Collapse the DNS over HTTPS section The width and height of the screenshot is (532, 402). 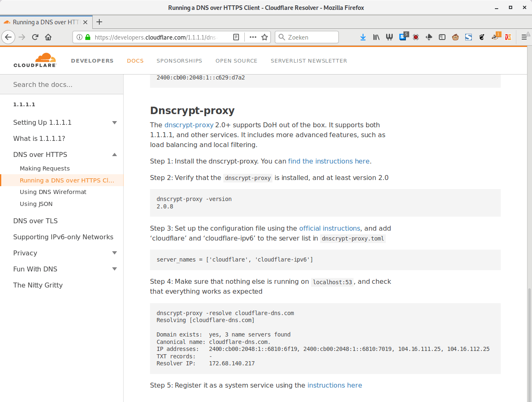click(x=115, y=155)
